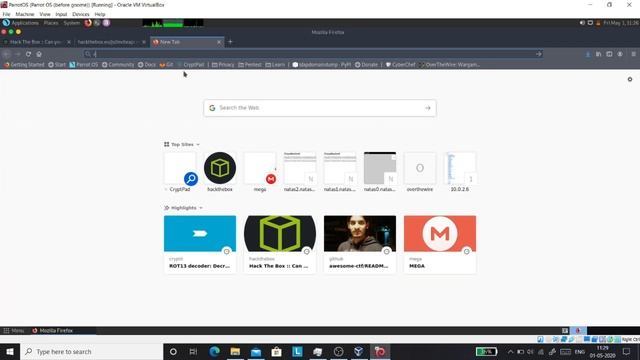Open Task View in Windows taskbar
Screen dimensions: 640x360
pyautogui.click(x=193, y=351)
